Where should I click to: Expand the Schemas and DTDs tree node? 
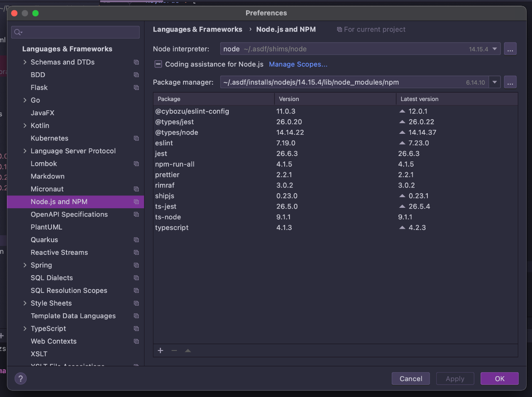(x=25, y=62)
